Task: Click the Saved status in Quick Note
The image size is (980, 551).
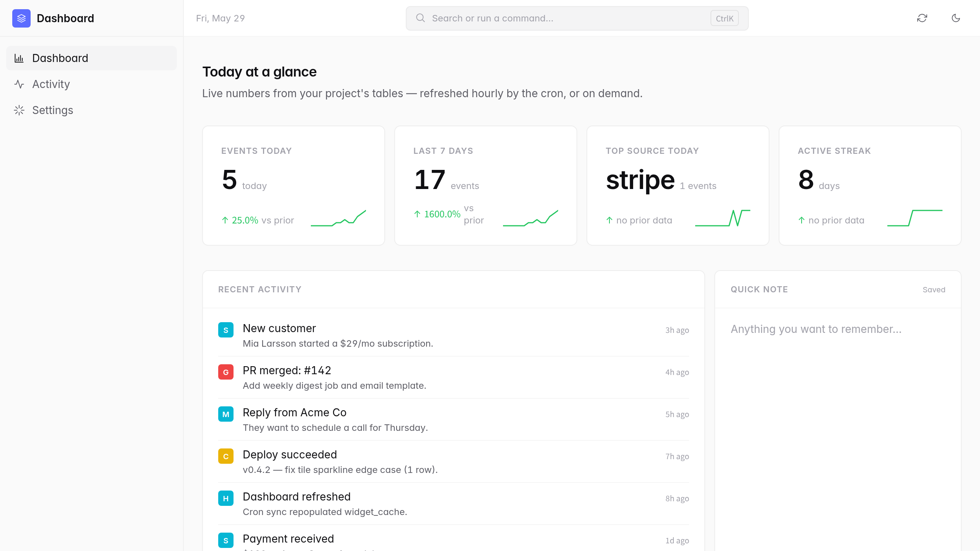Action: [934, 290]
